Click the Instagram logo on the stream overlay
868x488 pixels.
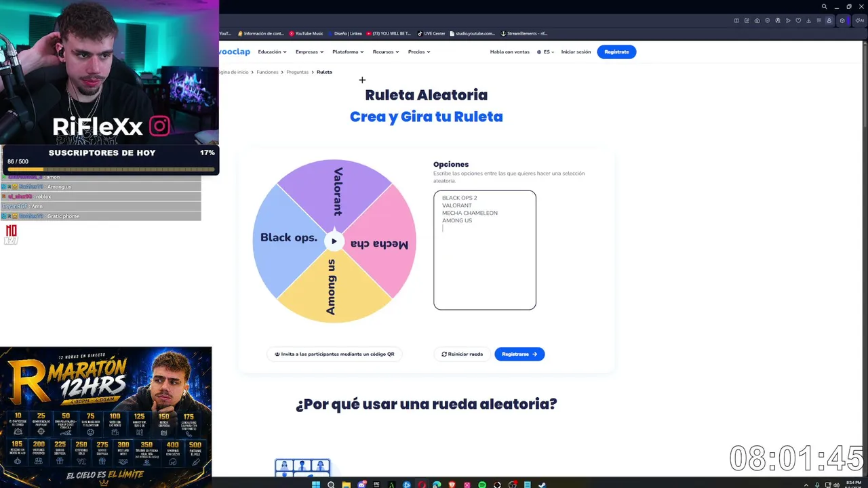[159, 126]
